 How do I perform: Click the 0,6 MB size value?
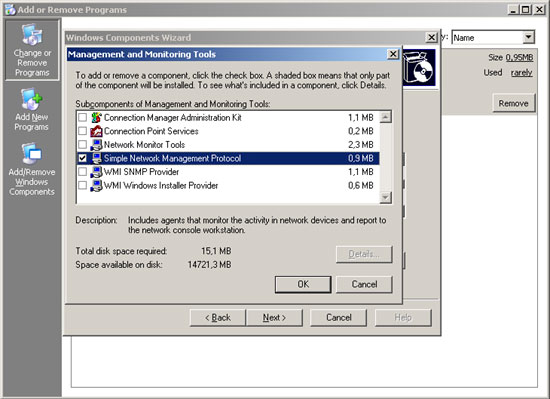point(361,185)
